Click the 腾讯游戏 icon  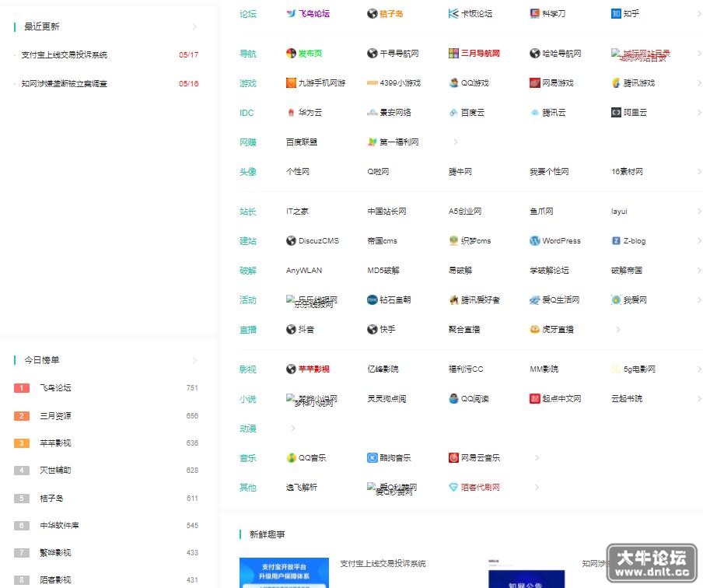click(x=616, y=83)
